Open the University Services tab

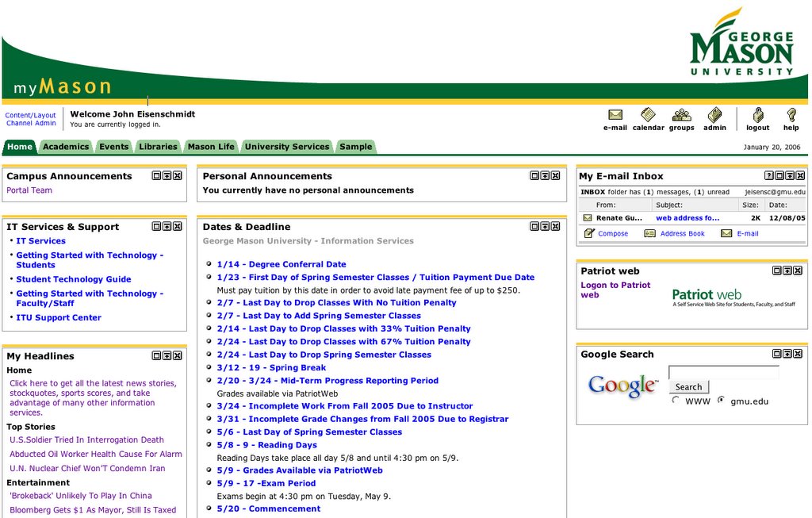(287, 147)
